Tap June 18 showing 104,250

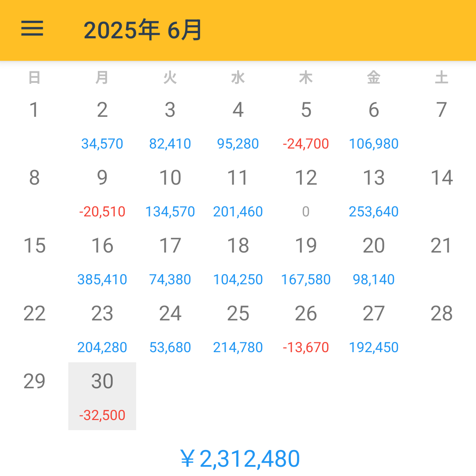pyautogui.click(x=238, y=279)
